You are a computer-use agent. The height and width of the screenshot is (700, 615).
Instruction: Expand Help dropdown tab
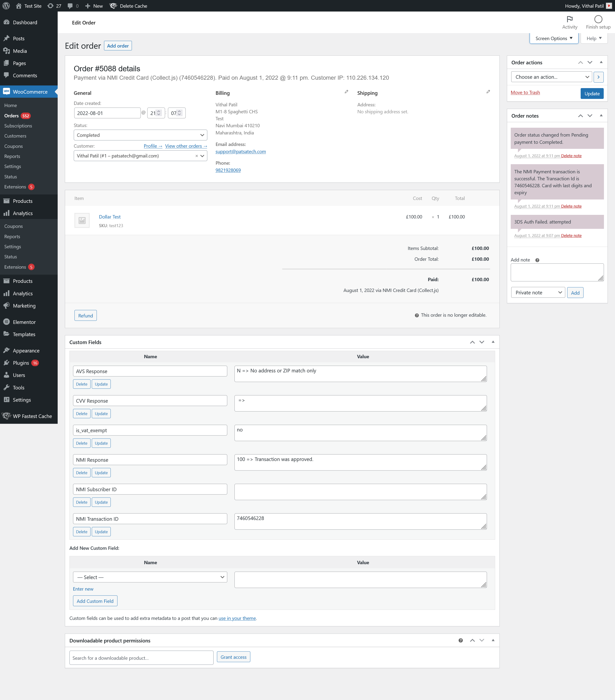594,38
